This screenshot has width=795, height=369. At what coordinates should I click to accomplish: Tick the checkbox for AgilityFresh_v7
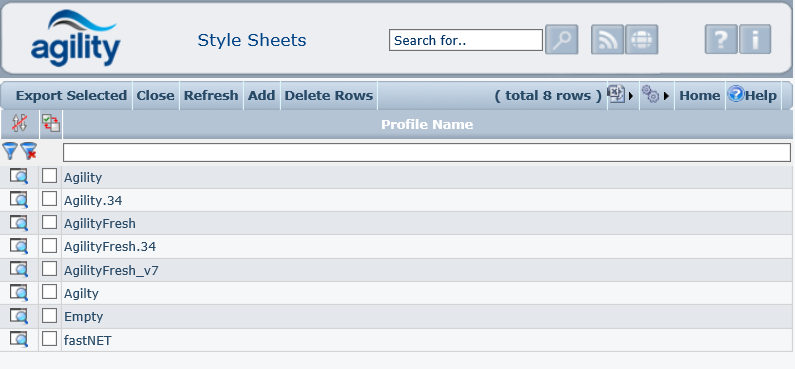point(49,269)
